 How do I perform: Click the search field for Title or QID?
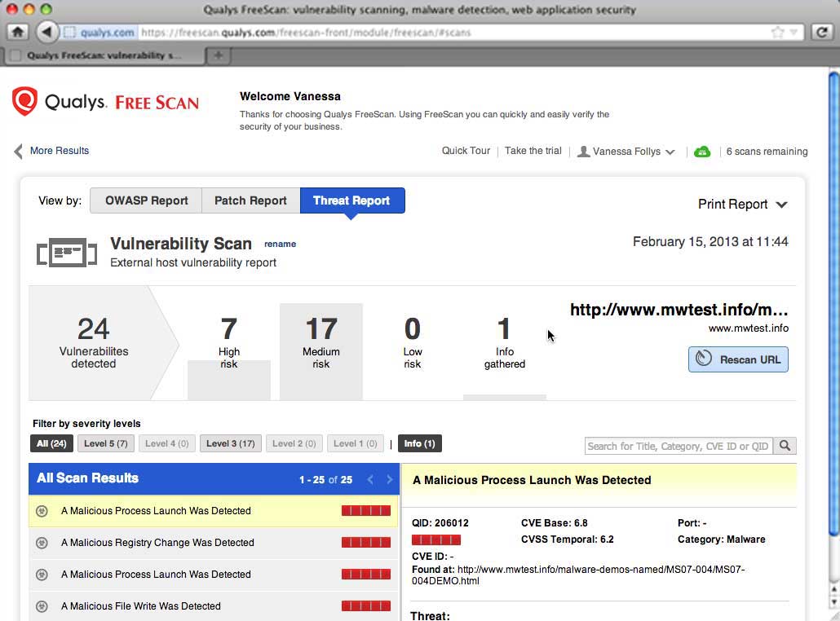tap(679, 446)
